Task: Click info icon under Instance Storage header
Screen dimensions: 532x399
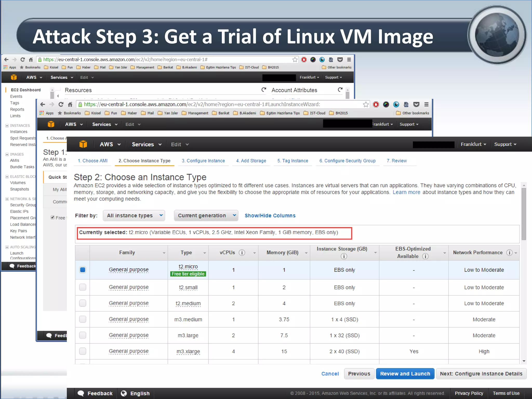Action: 344,256
